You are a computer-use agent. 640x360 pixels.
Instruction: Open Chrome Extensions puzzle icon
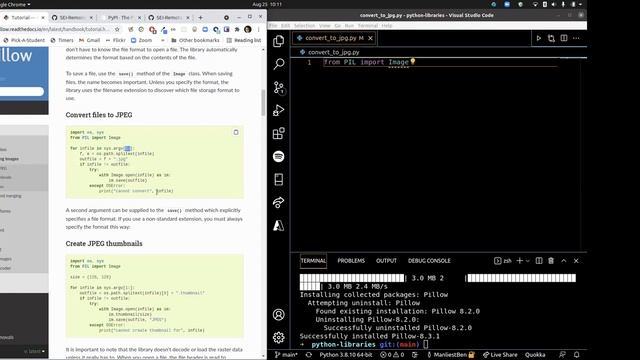[x=237, y=29]
